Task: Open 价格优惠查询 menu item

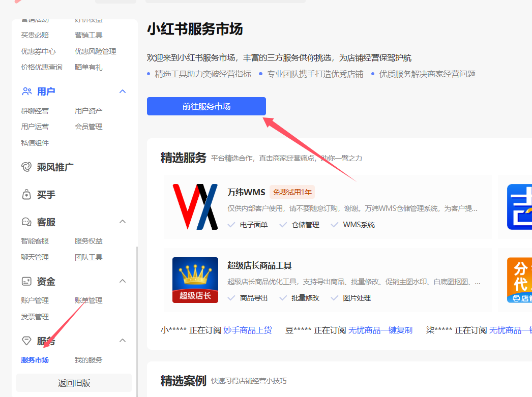Action: (x=42, y=68)
